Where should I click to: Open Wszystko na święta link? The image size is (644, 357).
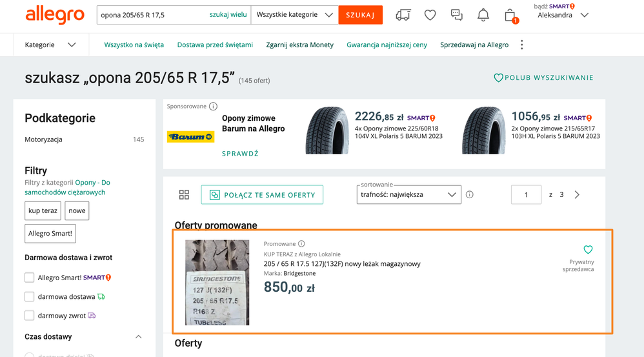(134, 45)
